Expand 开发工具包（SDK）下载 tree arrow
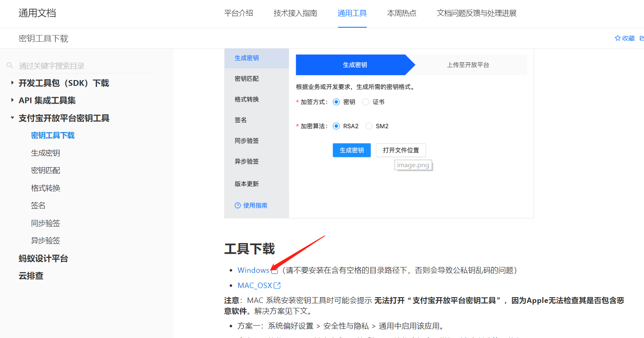This screenshot has width=644, height=338. (12, 83)
